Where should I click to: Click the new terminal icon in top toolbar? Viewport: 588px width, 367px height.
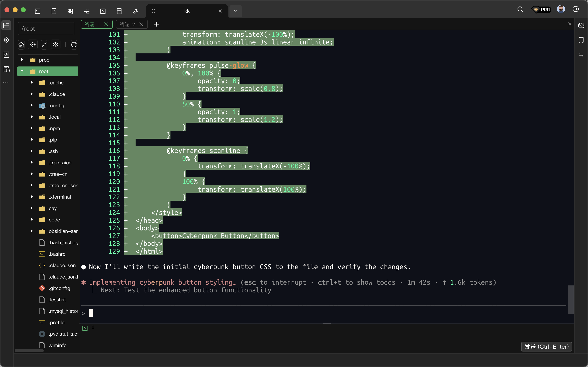coord(38,11)
